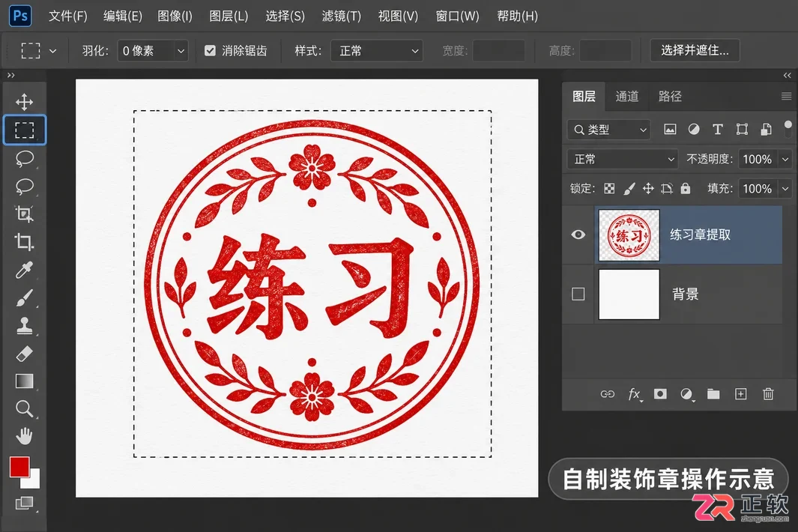Screen dimensions: 798x532
Task: Hide the 练习章提取 layer with eye icon
Action: tap(578, 235)
